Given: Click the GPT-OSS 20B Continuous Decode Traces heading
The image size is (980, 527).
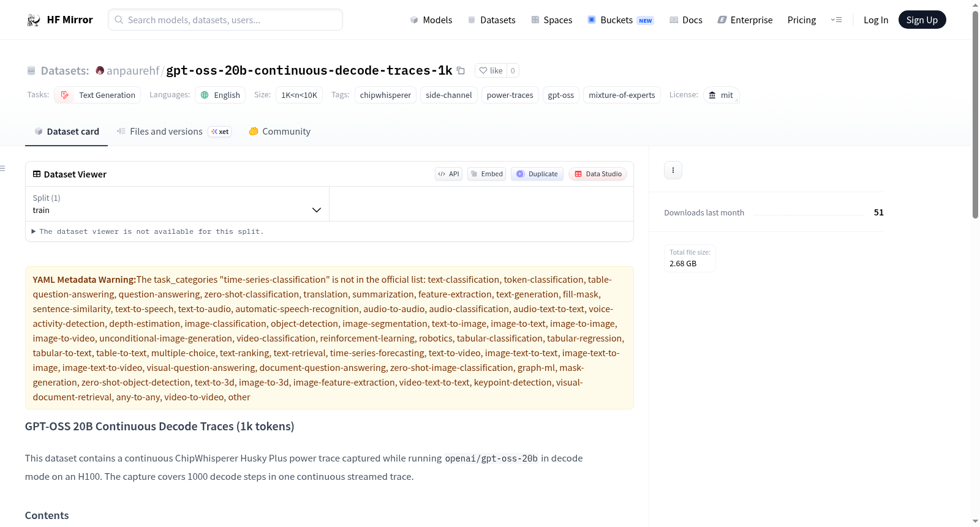Looking at the screenshot, I should coord(159,427).
